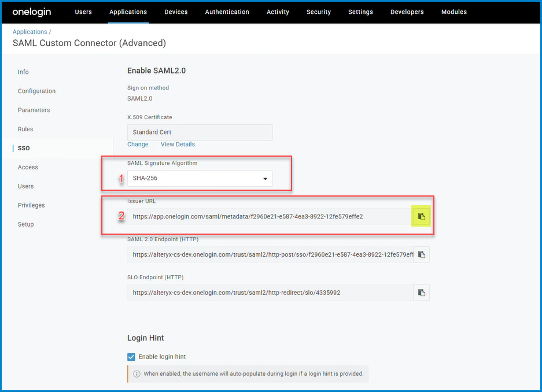The width and height of the screenshot is (542, 392).
Task: Click the info icon beside login hint note
Action: point(137,373)
